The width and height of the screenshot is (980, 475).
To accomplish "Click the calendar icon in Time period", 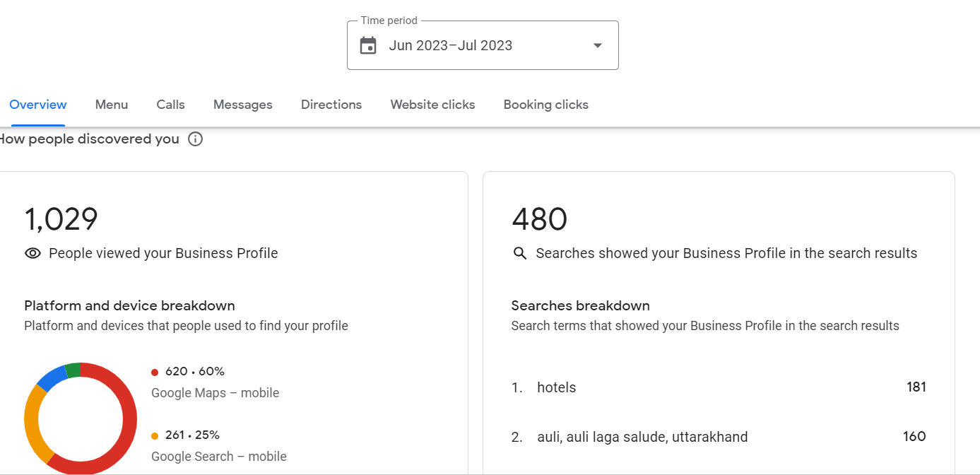I will click(x=368, y=46).
